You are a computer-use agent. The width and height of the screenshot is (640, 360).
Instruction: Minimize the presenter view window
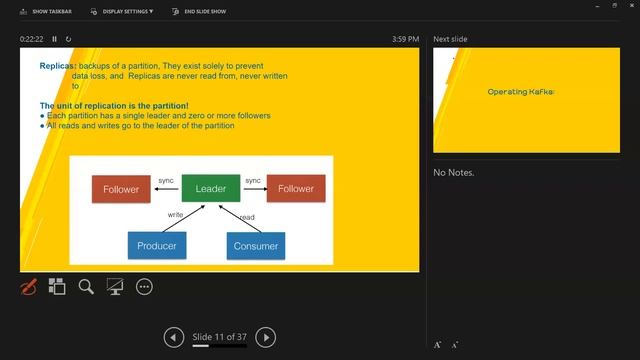click(598, 6)
